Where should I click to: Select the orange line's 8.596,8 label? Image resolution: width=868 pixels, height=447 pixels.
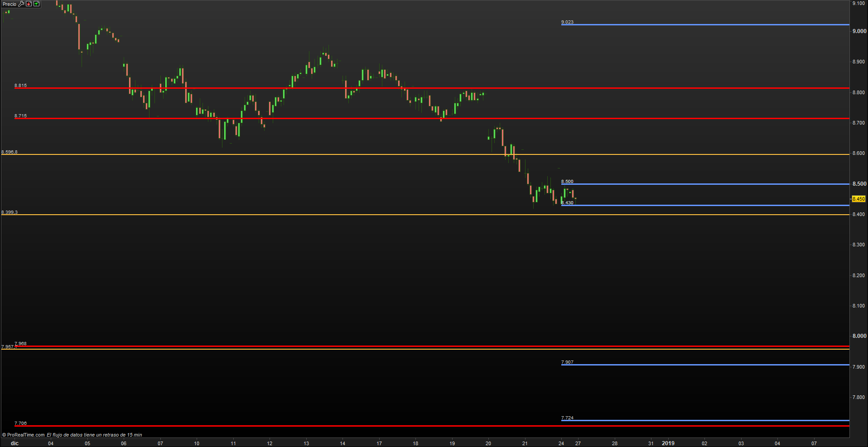coord(10,152)
